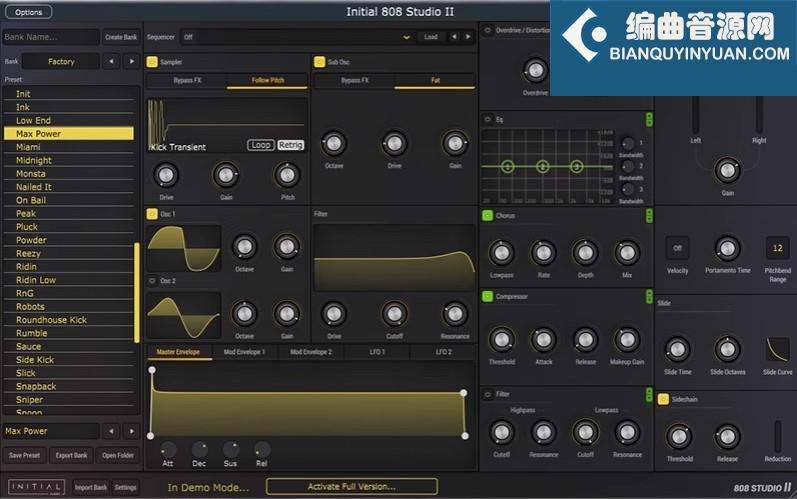Click the Osc 1 waveform display
The image size is (797, 499).
[184, 249]
